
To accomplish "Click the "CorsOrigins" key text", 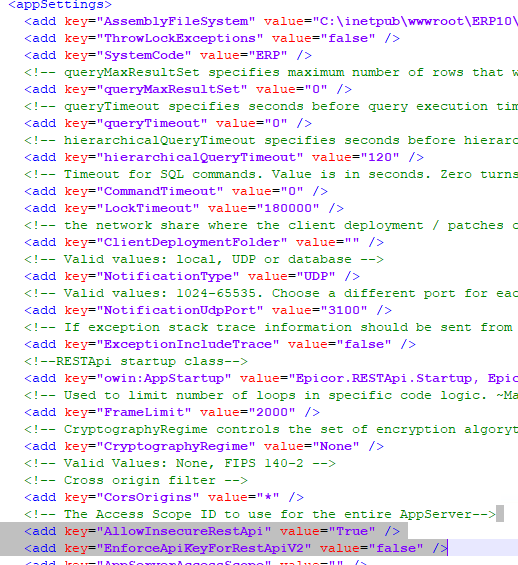I will (148, 497).
